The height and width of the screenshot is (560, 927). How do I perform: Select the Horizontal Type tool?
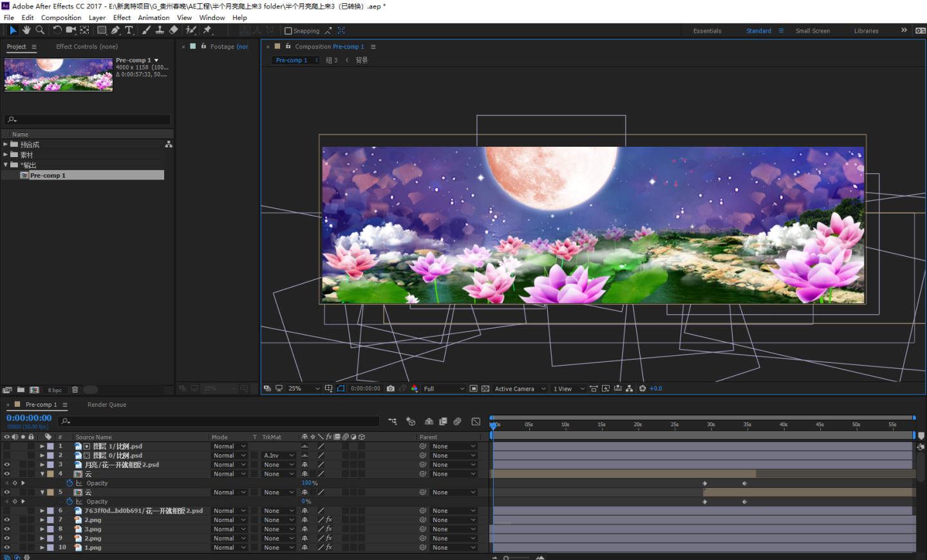[x=129, y=30]
